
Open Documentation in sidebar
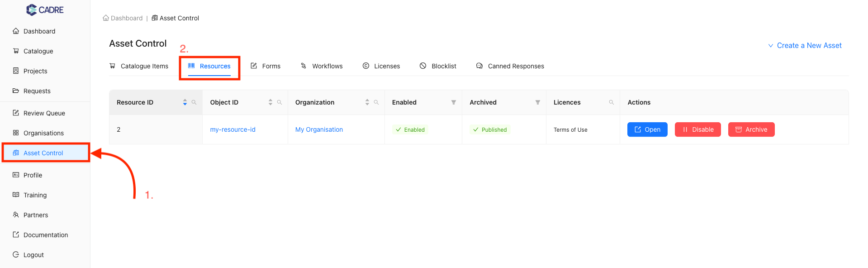(45, 235)
